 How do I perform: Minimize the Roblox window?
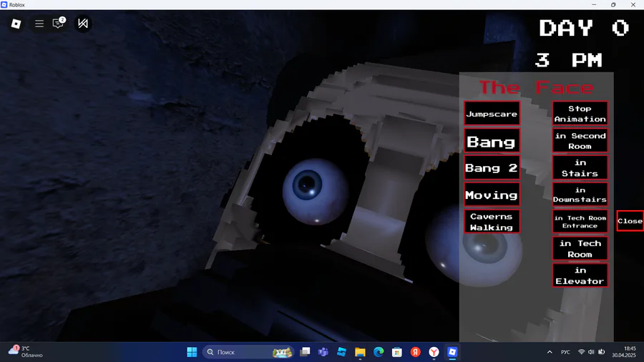click(594, 5)
